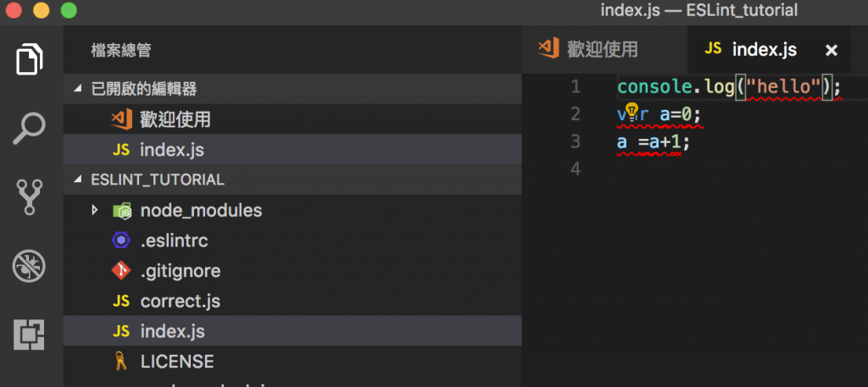Expand the node_modules folder
Screen dimensions: 868x387
[x=95, y=210]
